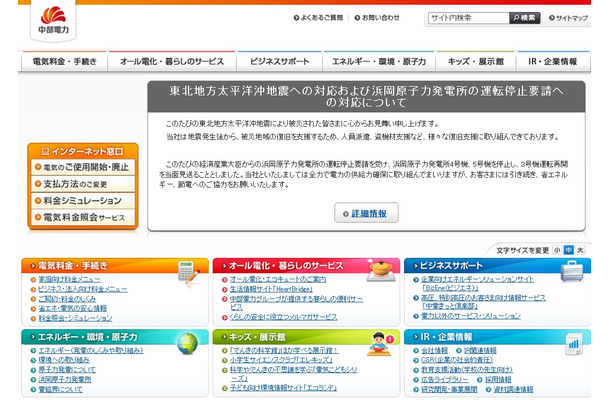Viewport: 610px width, 400px height.
Task: Open 広告ライブラリー link
Action: pos(445,379)
